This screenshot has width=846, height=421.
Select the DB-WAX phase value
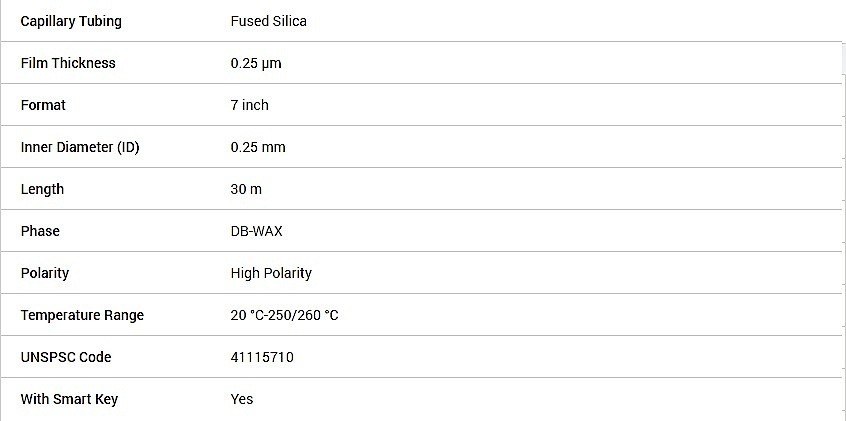pos(257,231)
